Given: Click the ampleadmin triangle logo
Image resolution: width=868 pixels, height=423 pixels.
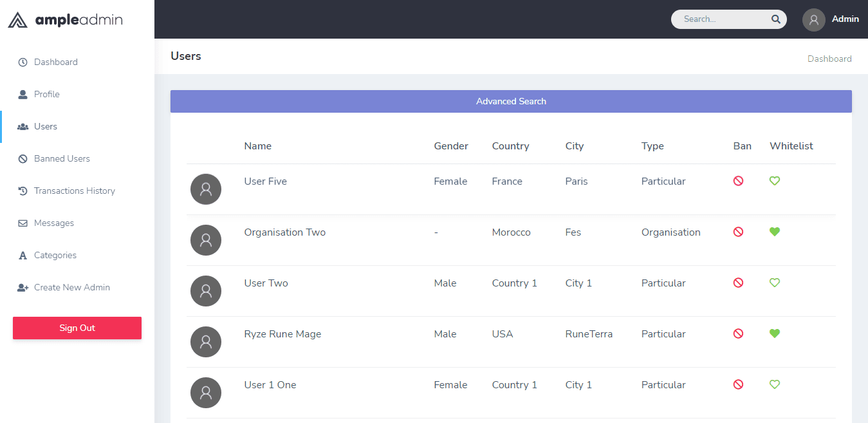Looking at the screenshot, I should [17, 19].
